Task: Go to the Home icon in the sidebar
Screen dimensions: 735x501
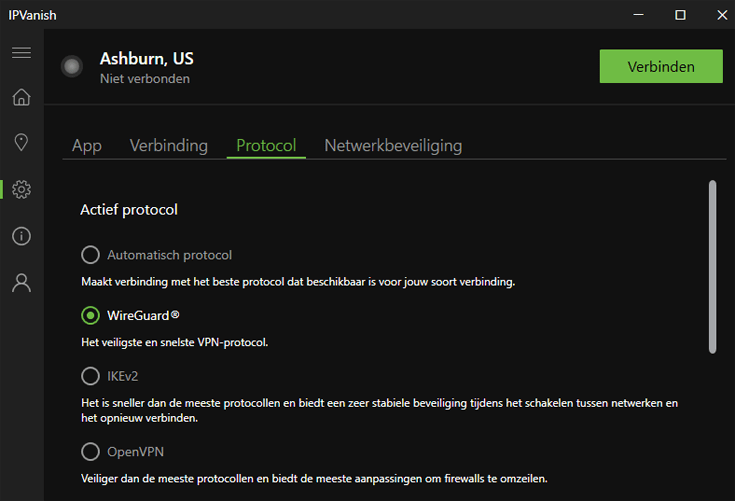Action: coord(22,97)
